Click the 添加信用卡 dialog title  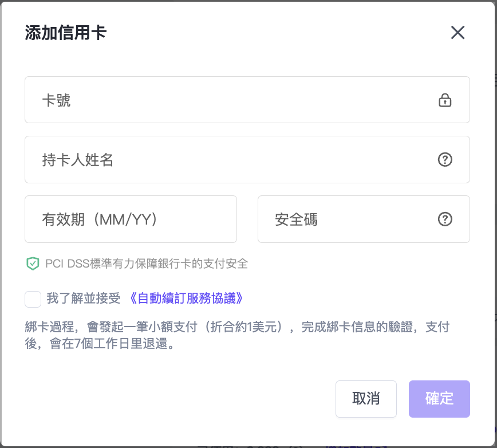[x=65, y=33]
